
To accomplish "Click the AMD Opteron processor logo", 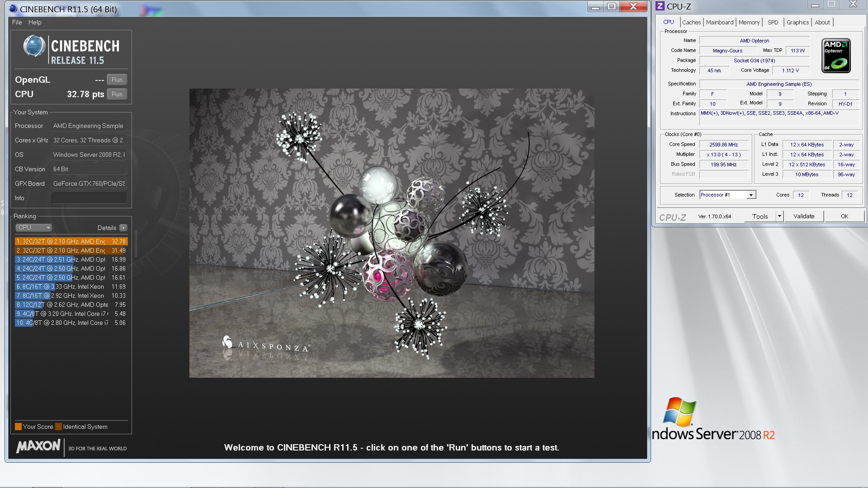I will [836, 56].
